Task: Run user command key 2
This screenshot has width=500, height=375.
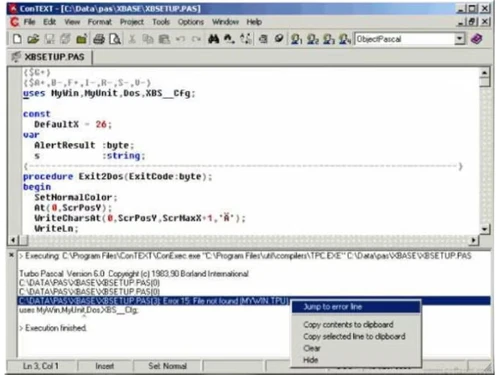Action: [312, 39]
